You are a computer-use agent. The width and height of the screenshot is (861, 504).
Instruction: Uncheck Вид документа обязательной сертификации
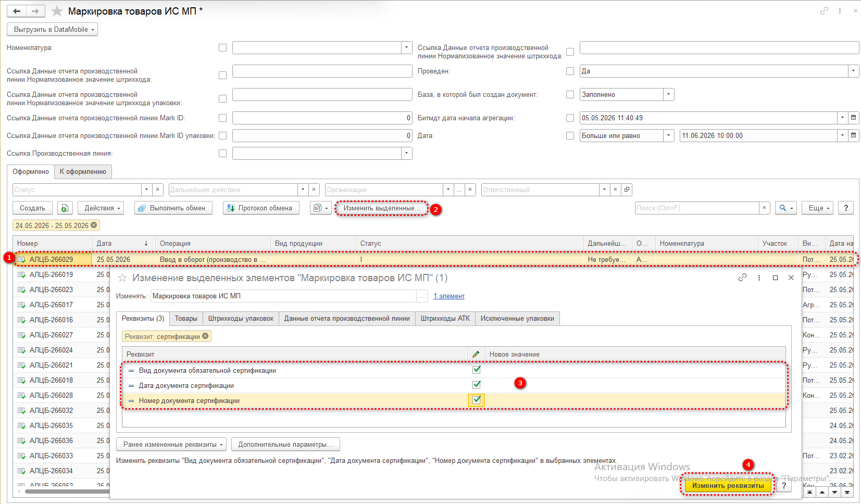click(x=476, y=370)
